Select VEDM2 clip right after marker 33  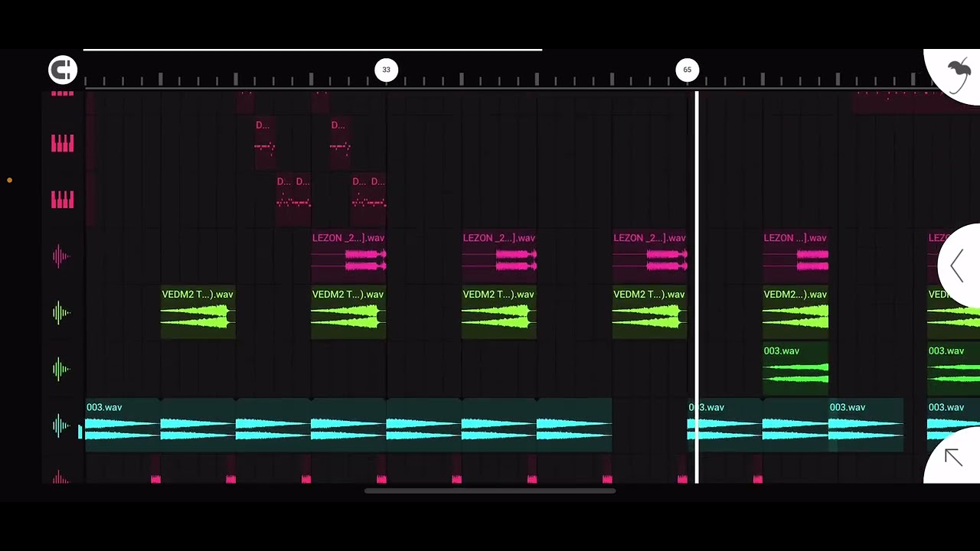coord(499,311)
